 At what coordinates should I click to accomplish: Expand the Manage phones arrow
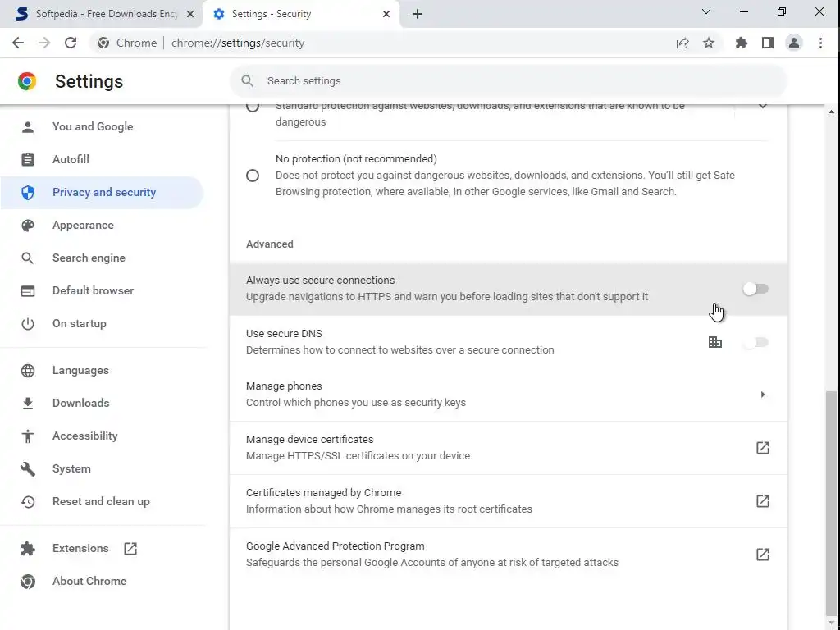click(763, 395)
